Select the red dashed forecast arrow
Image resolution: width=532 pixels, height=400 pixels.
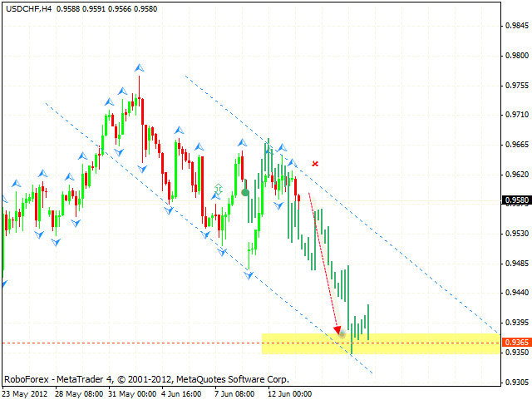[324, 262]
